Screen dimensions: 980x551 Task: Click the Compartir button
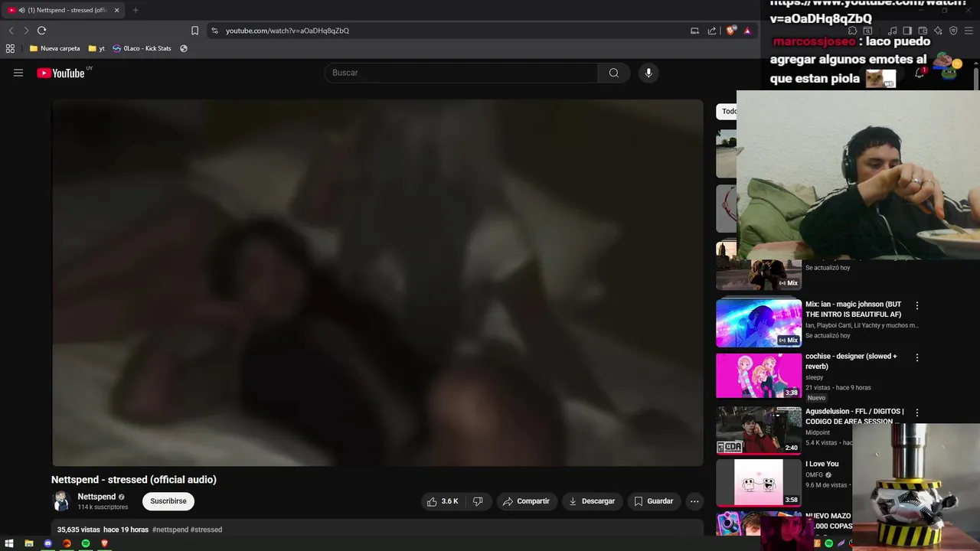526,501
